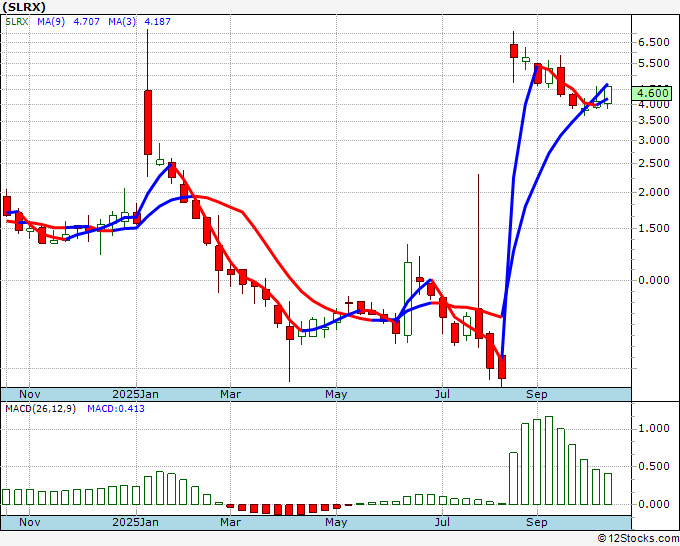Click the 2.000 price axis label

point(653,192)
